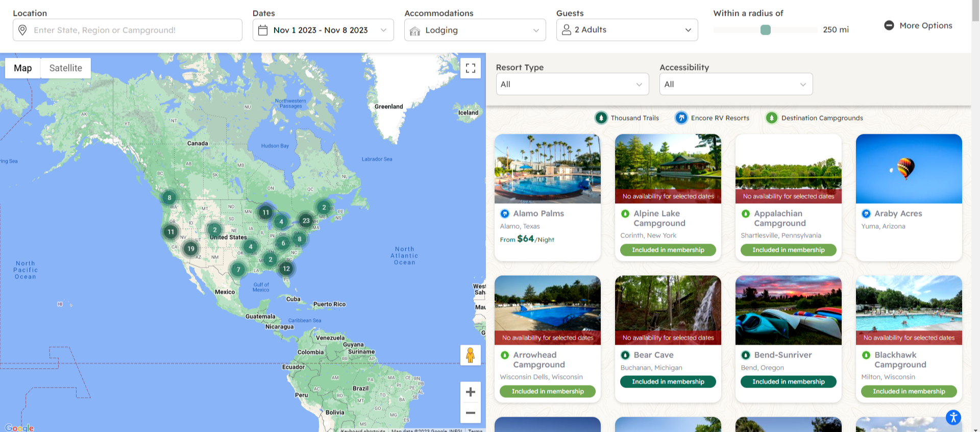Open the Accessibility filter dropdown

(x=736, y=84)
